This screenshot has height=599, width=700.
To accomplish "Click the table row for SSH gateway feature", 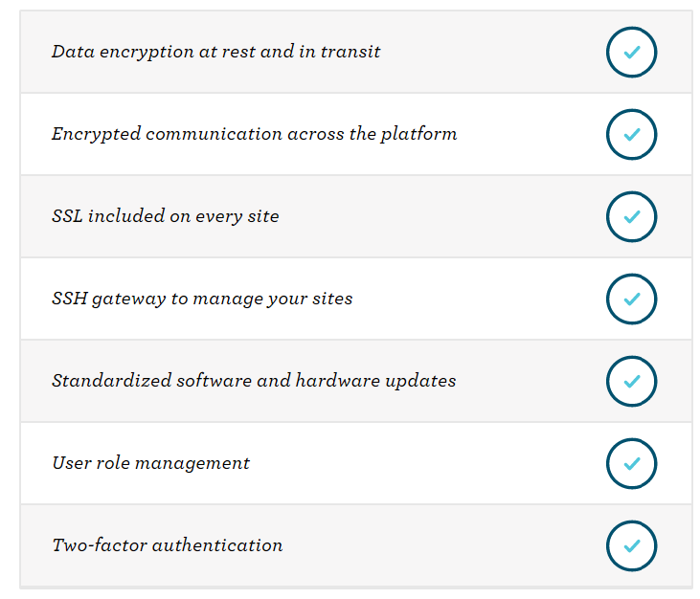I will click(356, 299).
